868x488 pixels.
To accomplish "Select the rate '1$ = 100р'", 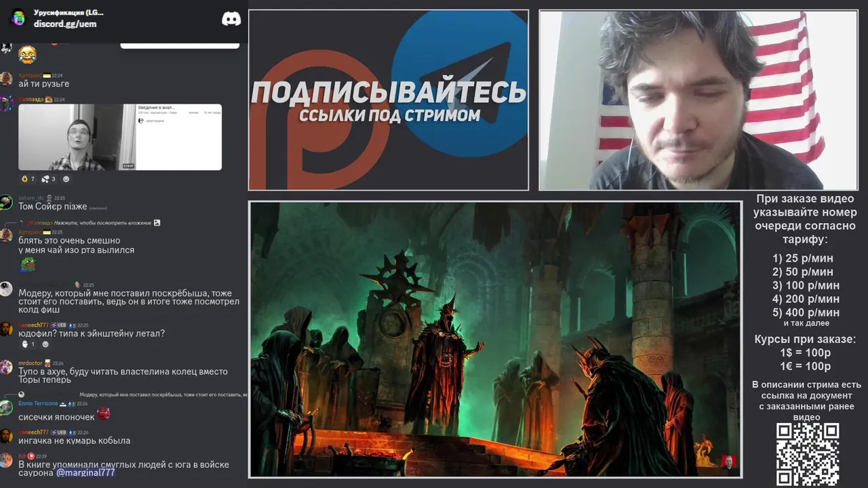I will [805, 353].
